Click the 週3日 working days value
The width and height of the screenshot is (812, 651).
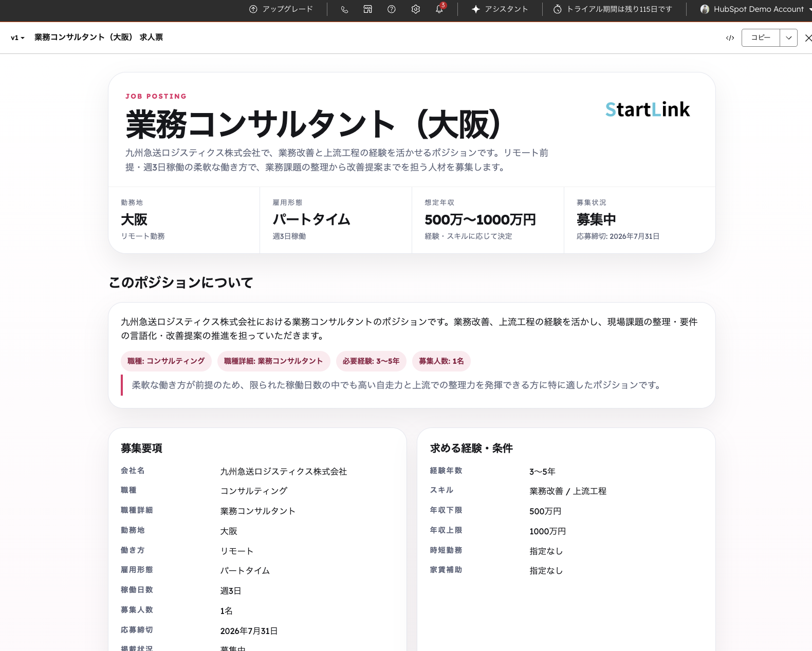click(x=231, y=591)
